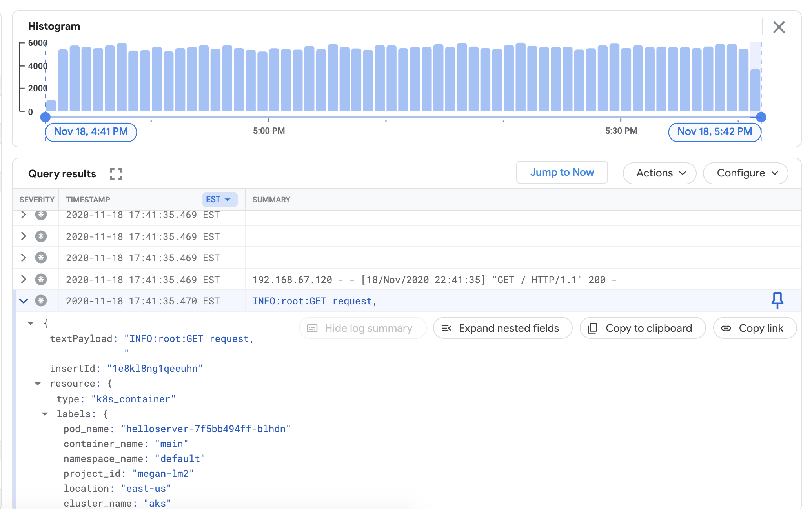The width and height of the screenshot is (812, 509).
Task: Click the Hide log summary button
Action: pyautogui.click(x=362, y=327)
